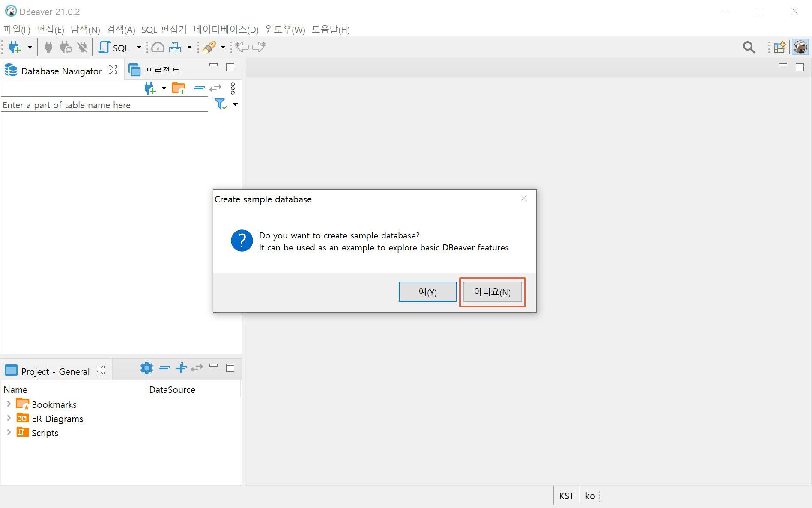Expand the ER Diagrams tree node
The height and width of the screenshot is (508, 812).
point(9,418)
